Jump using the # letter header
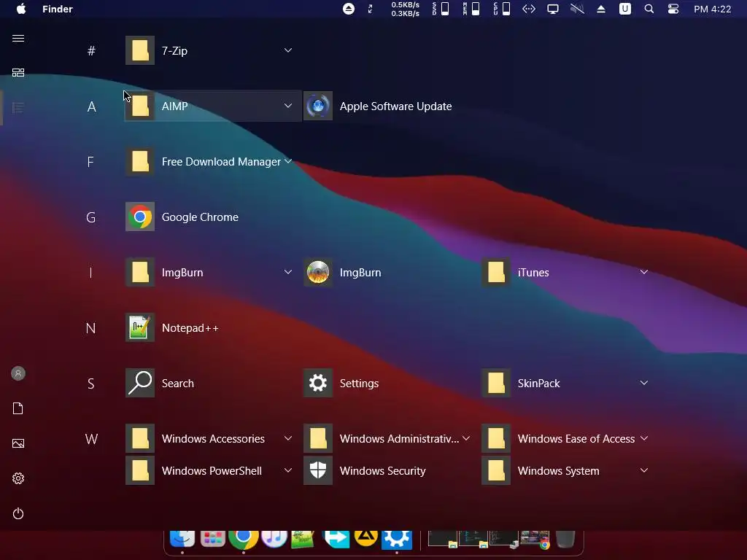The width and height of the screenshot is (747, 560). (91, 50)
